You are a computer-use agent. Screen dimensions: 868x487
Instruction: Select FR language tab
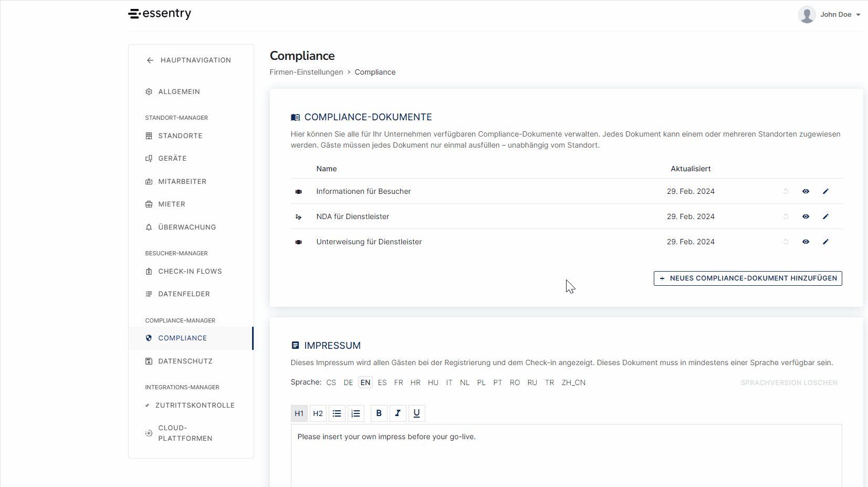[x=399, y=383]
